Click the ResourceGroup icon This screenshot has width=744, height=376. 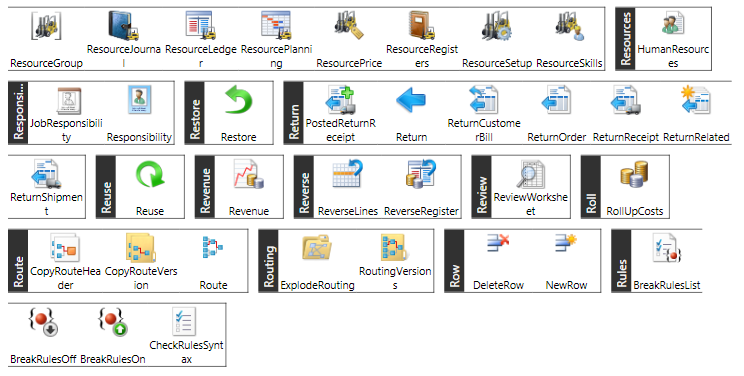coord(46,26)
